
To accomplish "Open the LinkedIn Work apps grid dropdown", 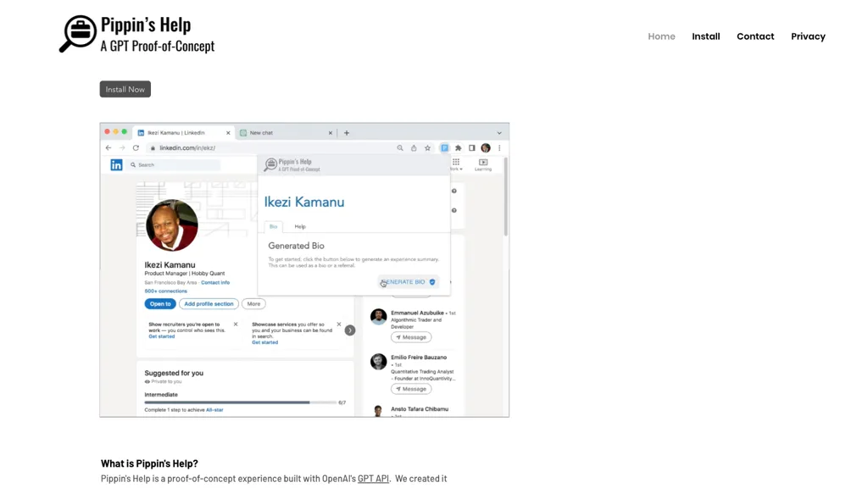I will tap(456, 164).
